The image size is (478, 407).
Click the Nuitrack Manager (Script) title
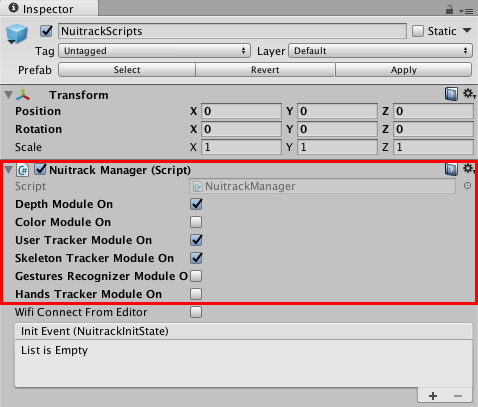(x=120, y=170)
